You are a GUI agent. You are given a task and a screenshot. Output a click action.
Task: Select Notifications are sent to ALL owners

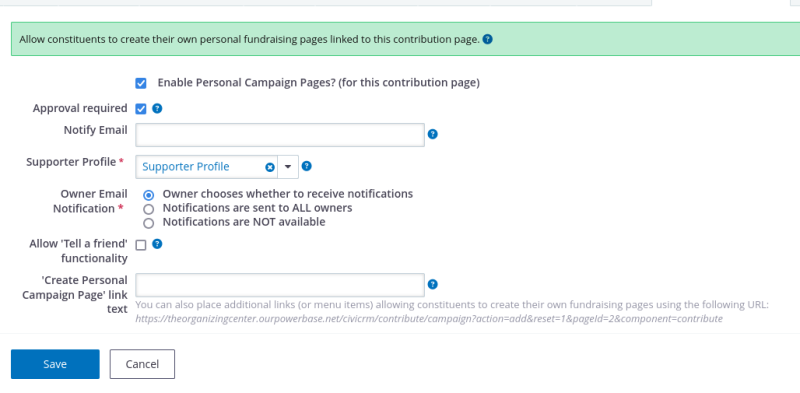148,209
